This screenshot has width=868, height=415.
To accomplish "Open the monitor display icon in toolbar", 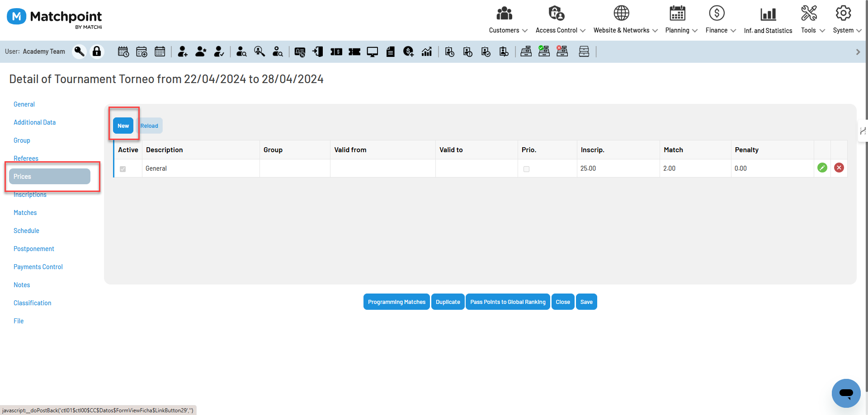I will point(373,51).
